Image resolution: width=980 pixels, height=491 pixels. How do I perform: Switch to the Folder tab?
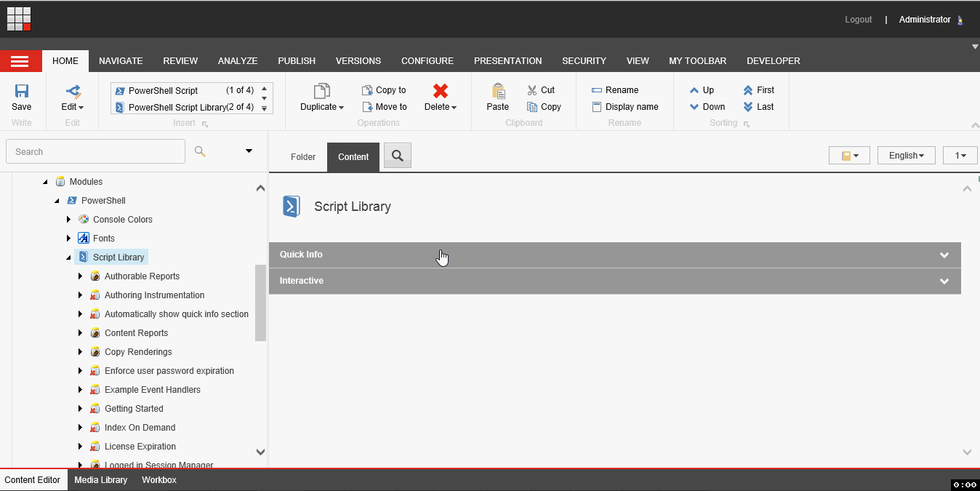point(303,157)
